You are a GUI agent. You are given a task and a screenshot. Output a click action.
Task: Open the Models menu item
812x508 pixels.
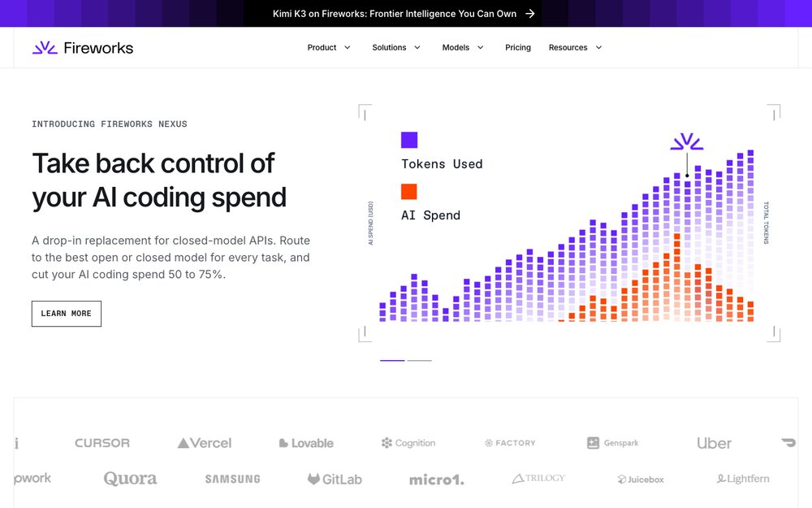coord(456,48)
